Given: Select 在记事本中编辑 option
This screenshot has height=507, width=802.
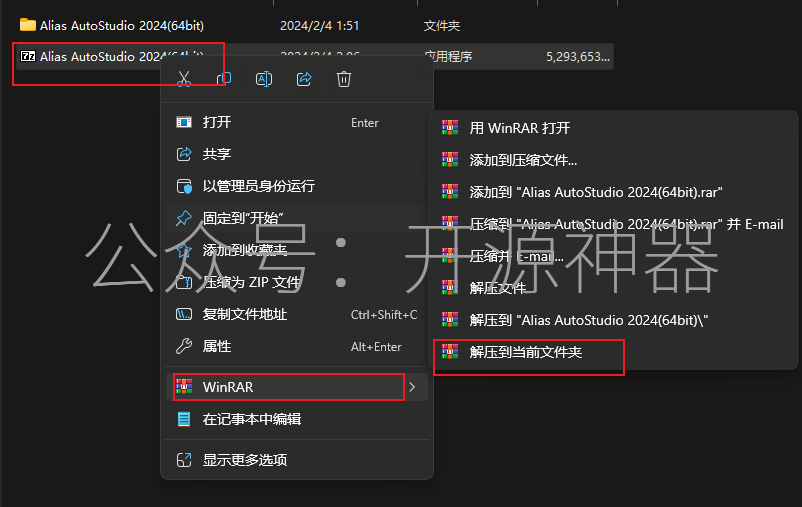Looking at the screenshot, I should click(297, 420).
